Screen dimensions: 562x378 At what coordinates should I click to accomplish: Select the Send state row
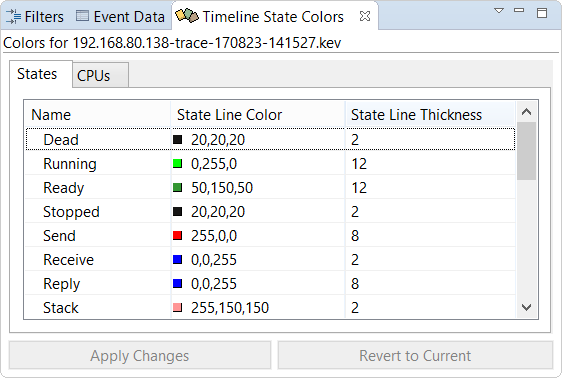(270, 236)
